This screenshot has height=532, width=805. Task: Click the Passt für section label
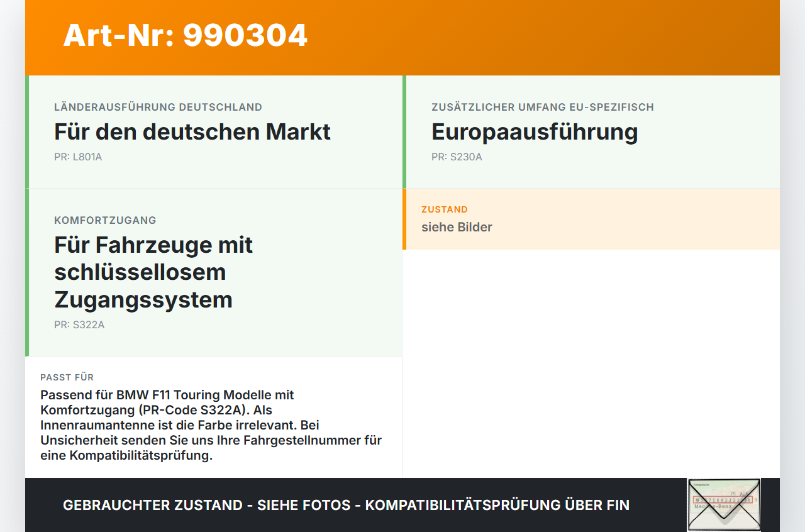(x=67, y=377)
